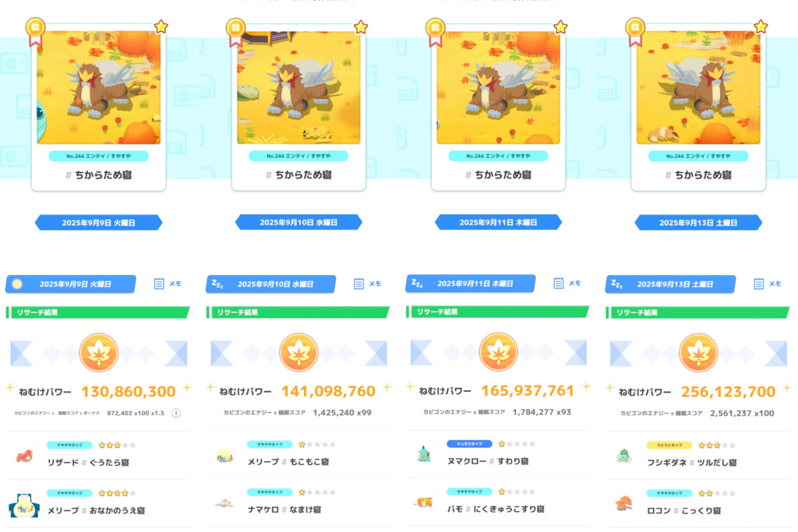798x532 pixels.
Task: Toggle favorite star on September 13 photo
Action: click(x=761, y=26)
